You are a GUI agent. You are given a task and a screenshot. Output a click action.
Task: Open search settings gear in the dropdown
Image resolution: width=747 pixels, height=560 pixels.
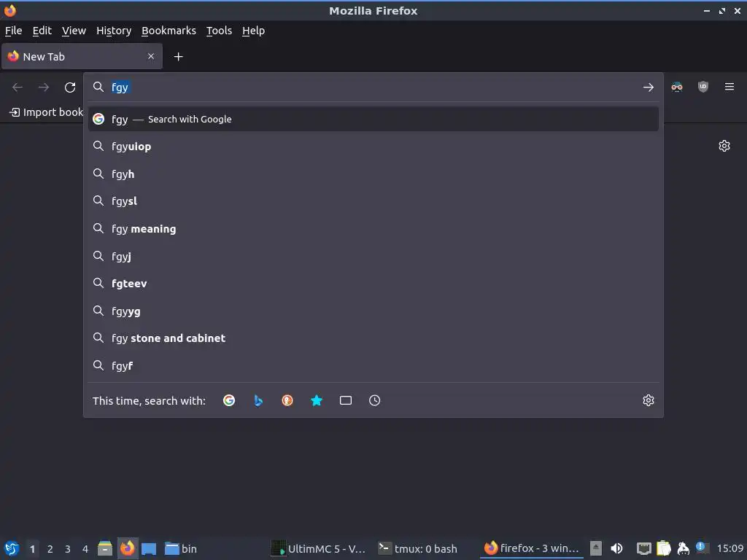coord(648,400)
